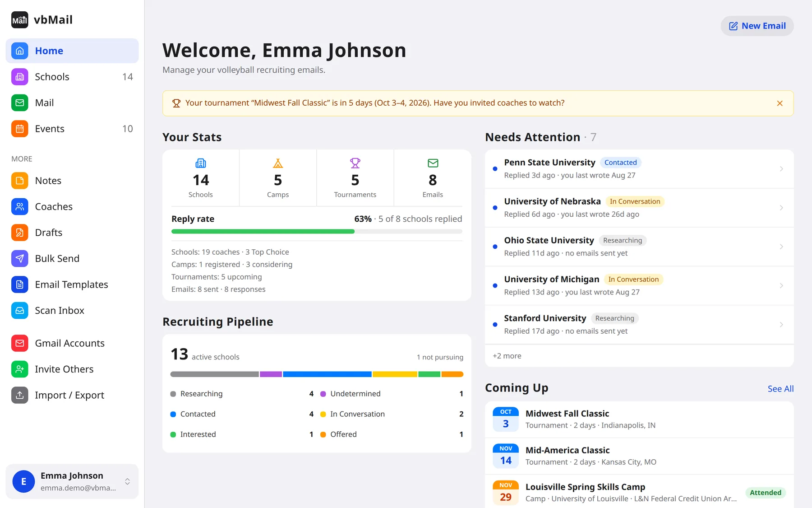This screenshot has height=508, width=812.
Task: Open the Midwest Fall Classic event
Action: point(639,419)
